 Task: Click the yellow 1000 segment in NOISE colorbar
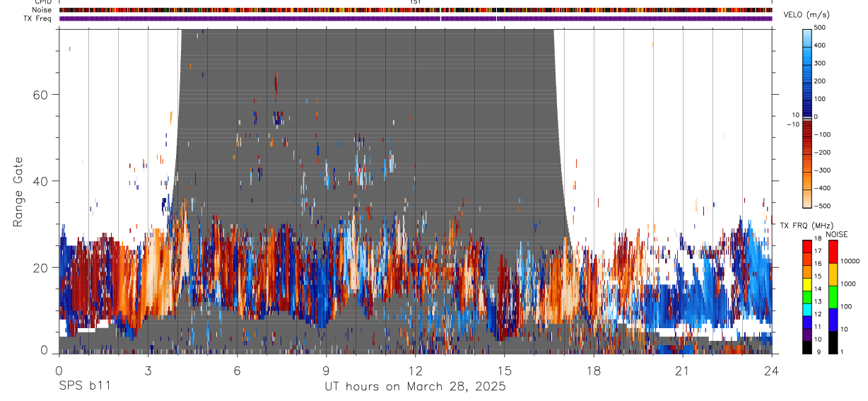(x=832, y=274)
